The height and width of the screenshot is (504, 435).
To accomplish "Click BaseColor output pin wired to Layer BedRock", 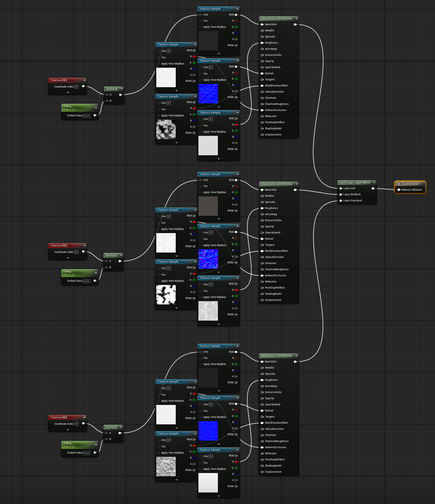I will coord(295,190).
